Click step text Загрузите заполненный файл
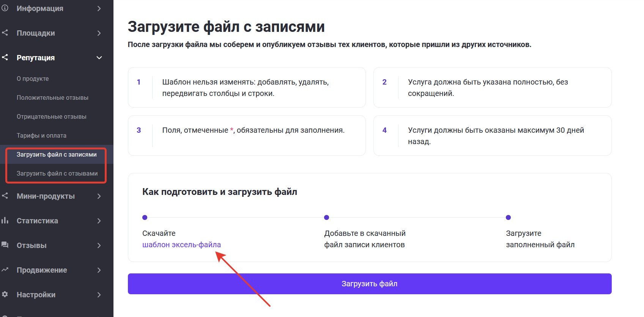 [540, 239]
